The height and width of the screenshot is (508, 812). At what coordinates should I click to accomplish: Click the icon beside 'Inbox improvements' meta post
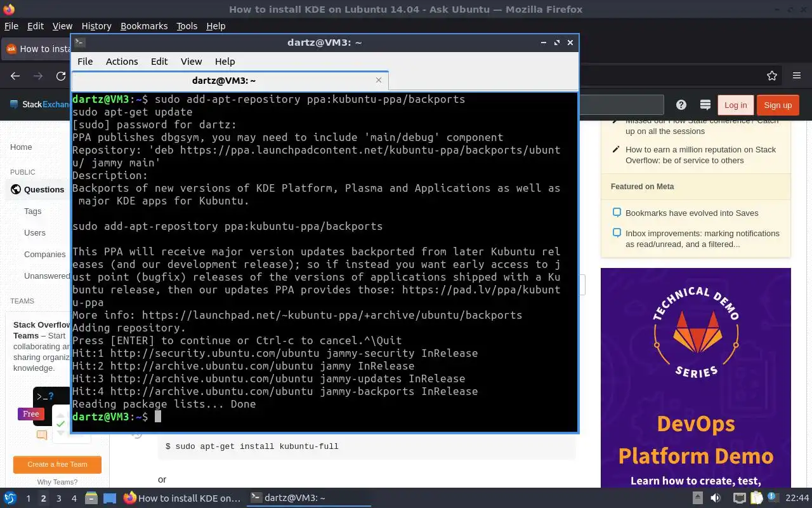point(616,233)
